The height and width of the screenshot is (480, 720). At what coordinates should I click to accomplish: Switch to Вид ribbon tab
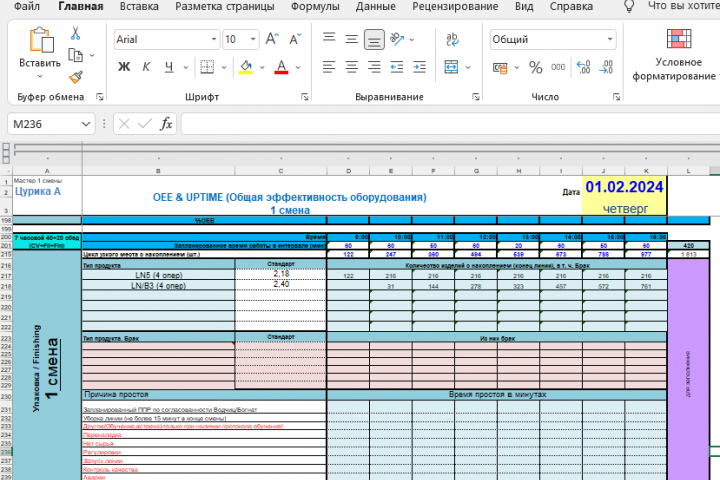(x=524, y=6)
